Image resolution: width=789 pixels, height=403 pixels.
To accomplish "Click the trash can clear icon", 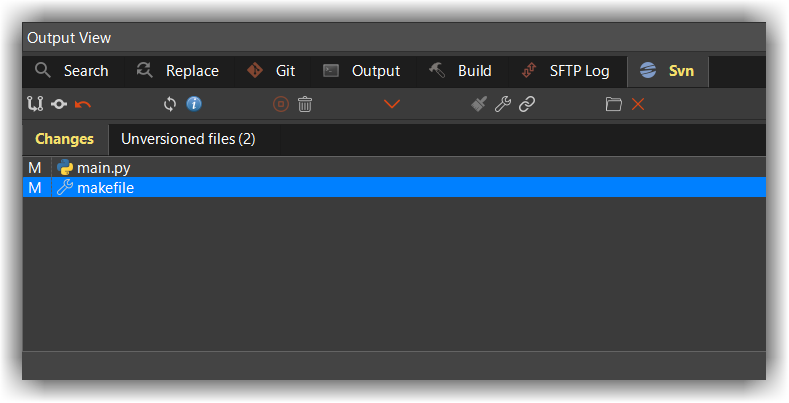I will [x=305, y=104].
